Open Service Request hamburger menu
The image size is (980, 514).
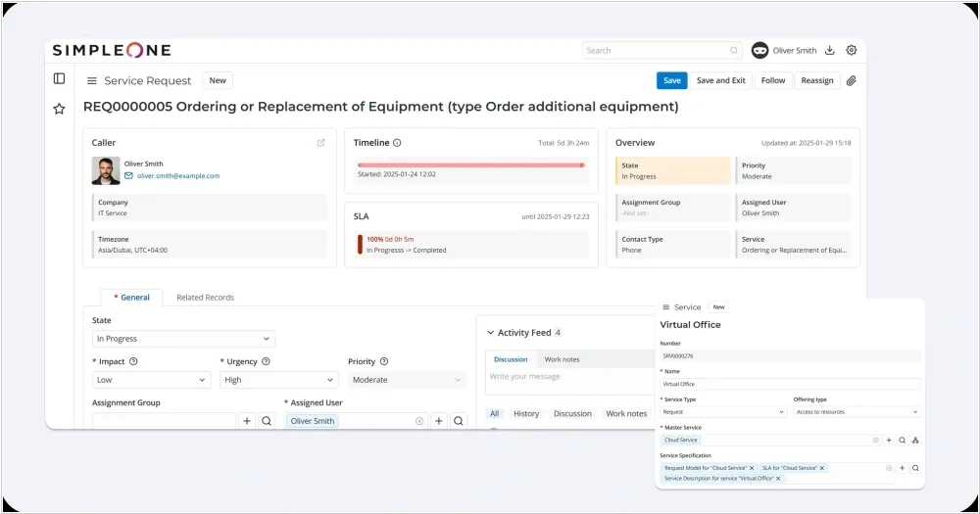tap(92, 81)
